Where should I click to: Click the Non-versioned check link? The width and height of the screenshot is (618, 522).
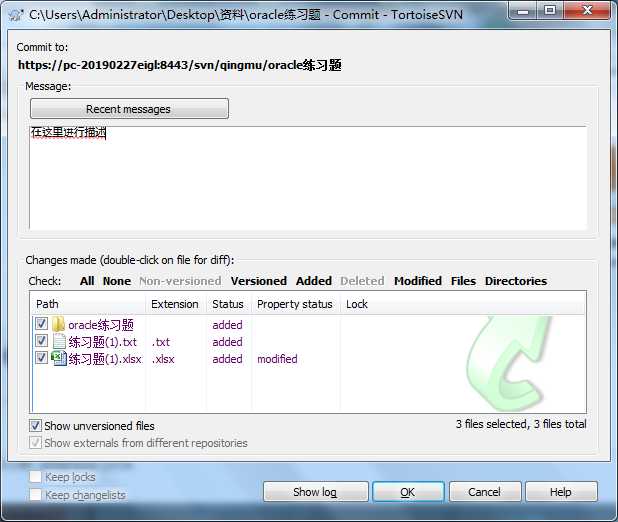click(180, 281)
